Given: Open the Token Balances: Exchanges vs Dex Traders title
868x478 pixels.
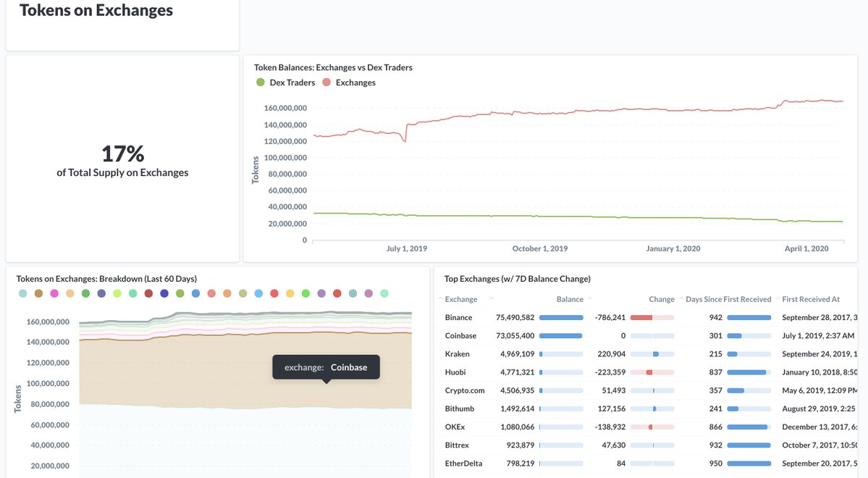Looking at the screenshot, I should click(x=333, y=67).
